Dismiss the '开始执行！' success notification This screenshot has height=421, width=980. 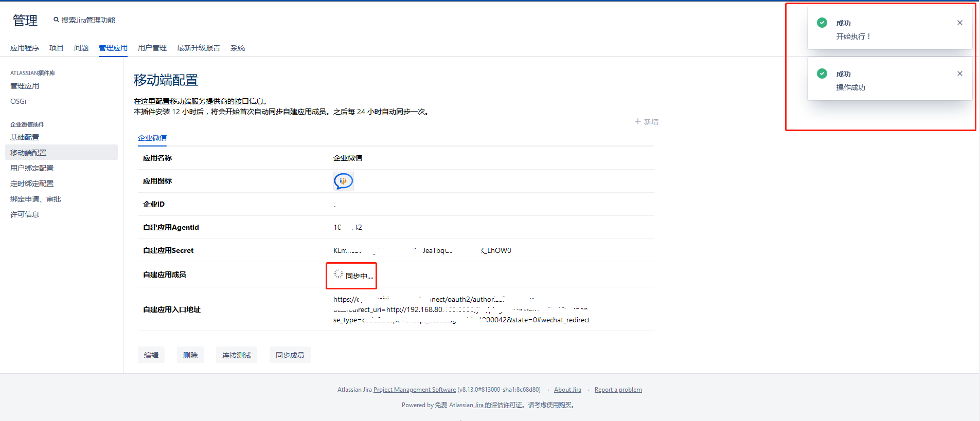(x=959, y=23)
